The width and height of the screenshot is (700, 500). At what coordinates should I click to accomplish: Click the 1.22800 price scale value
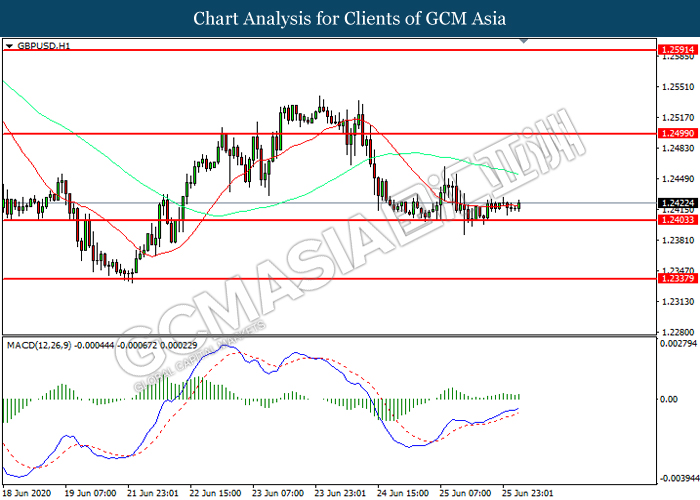tap(678, 333)
